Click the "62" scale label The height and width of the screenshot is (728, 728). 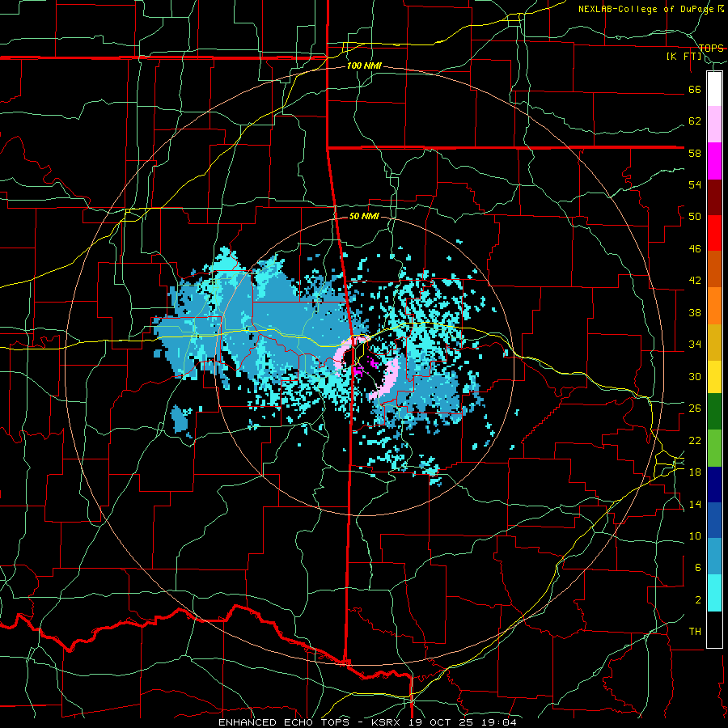695,121
